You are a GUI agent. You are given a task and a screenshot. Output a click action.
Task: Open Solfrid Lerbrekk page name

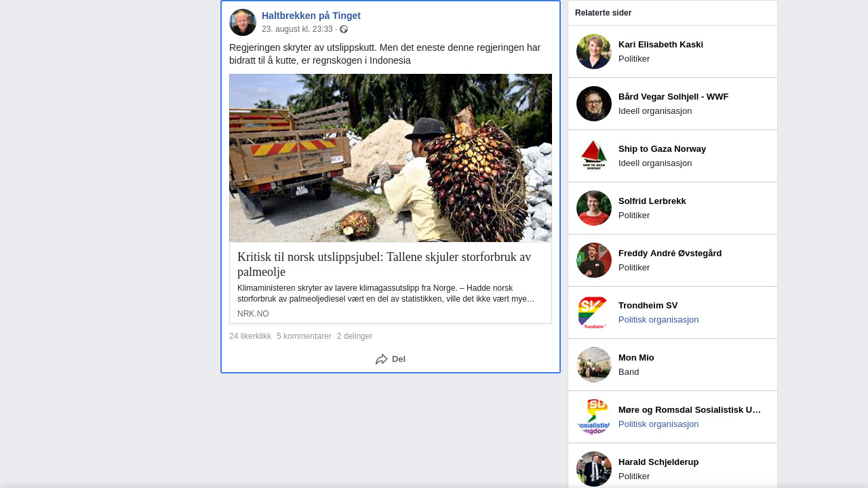[652, 201]
